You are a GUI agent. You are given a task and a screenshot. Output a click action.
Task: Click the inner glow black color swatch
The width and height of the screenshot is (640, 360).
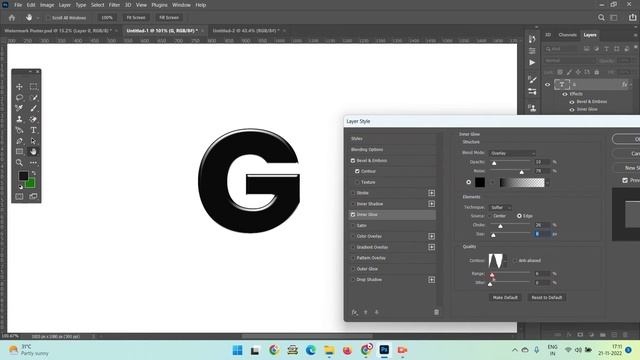(x=480, y=182)
